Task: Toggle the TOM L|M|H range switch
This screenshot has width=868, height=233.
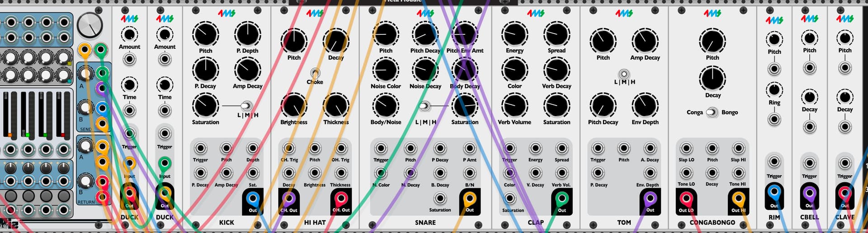Action: (624, 74)
